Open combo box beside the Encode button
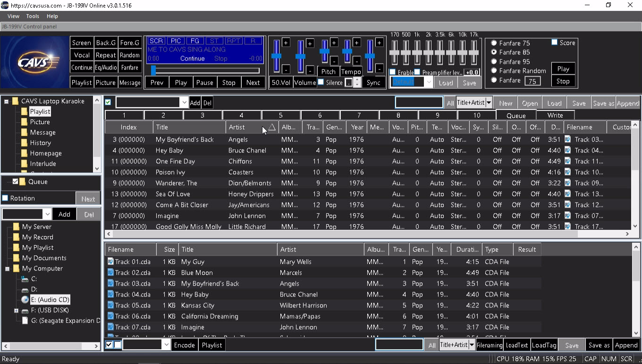 (166, 345)
